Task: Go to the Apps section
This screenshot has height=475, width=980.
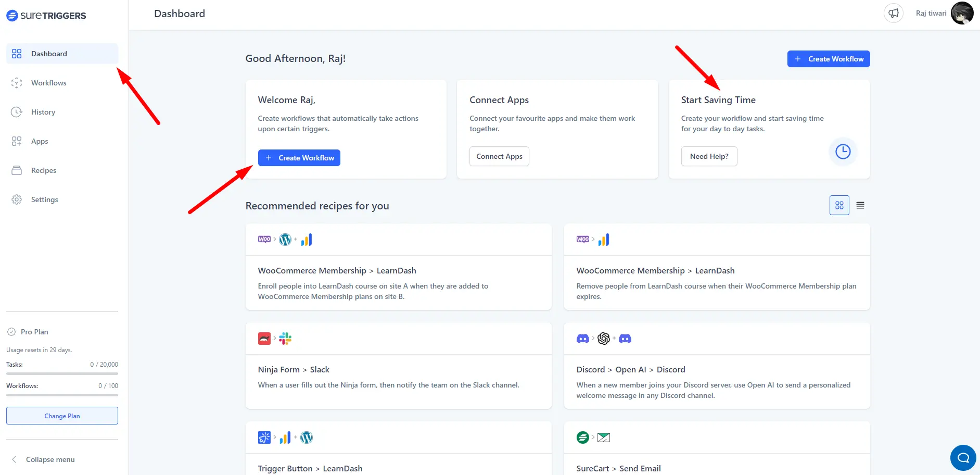Action: [x=40, y=141]
